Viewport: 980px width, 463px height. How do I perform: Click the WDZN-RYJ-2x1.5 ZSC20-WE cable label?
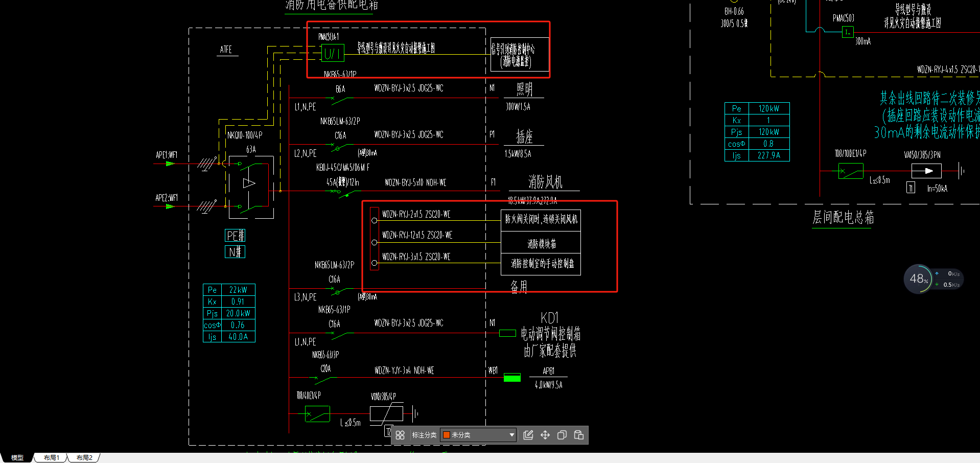[416, 214]
